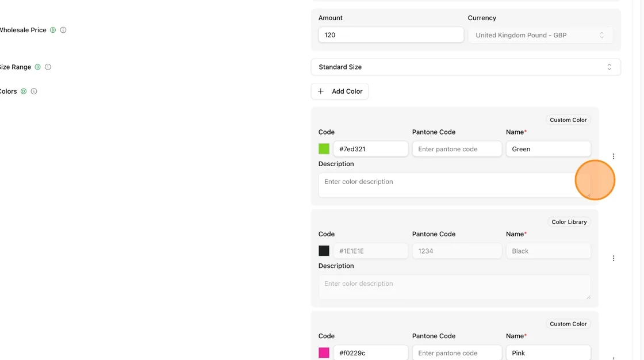Open the three-dot menu for Black color

pyautogui.click(x=613, y=258)
